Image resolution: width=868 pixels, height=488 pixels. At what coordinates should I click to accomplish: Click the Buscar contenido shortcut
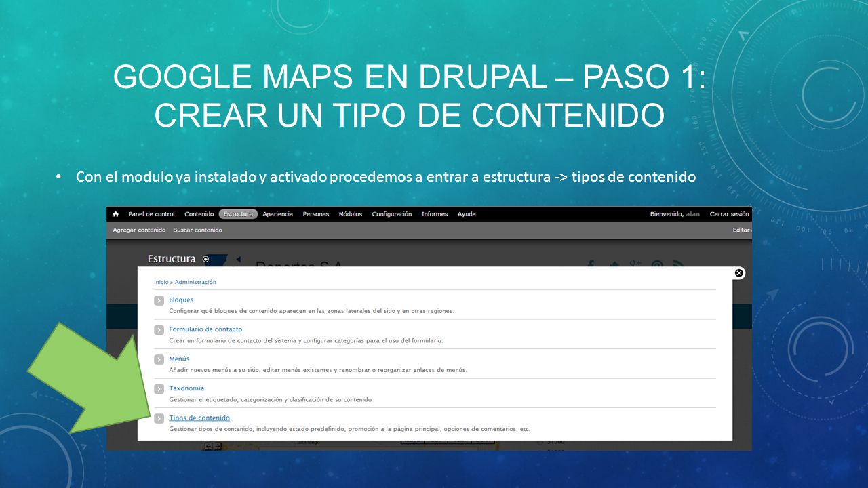(197, 230)
